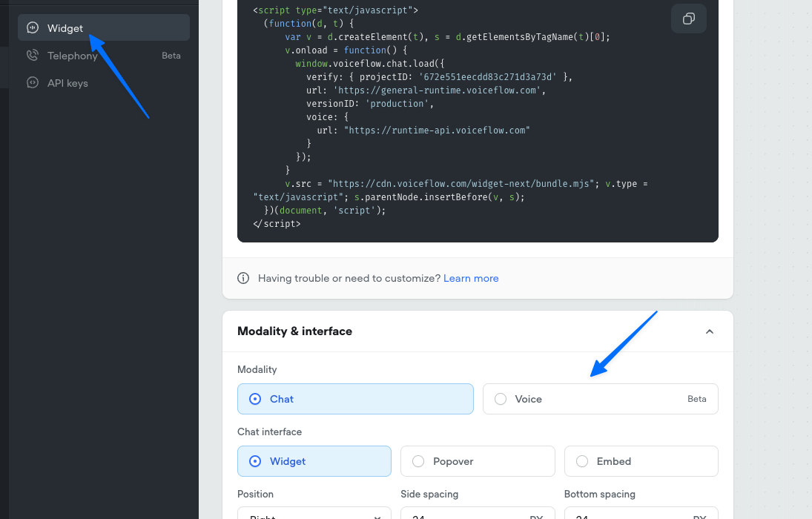This screenshot has width=812, height=519.
Task: Choose the Widget chat interface
Action: (314, 461)
